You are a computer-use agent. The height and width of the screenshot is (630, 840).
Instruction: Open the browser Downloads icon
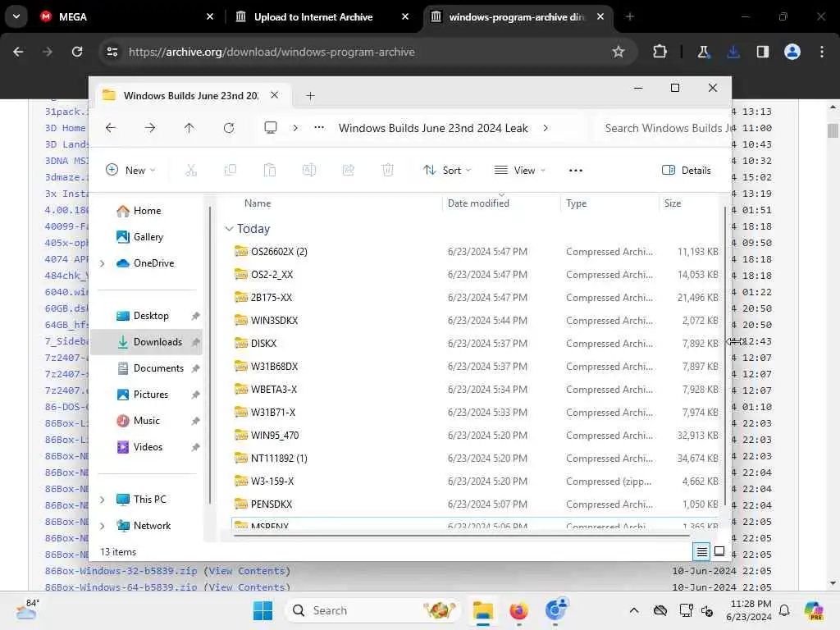(x=733, y=52)
